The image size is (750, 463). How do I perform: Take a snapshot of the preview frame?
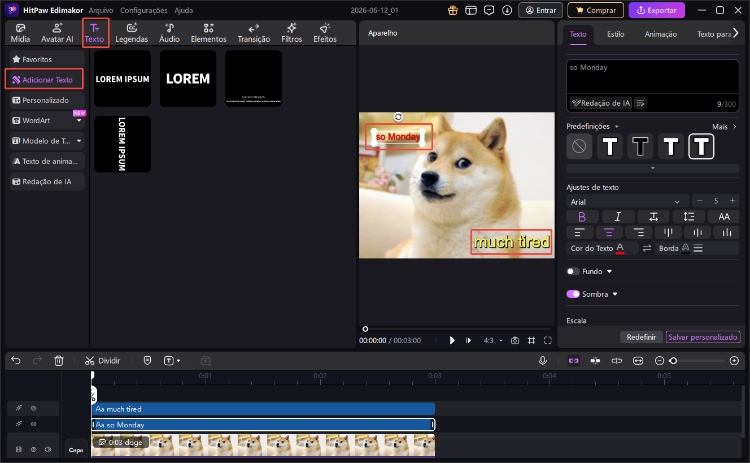click(515, 341)
